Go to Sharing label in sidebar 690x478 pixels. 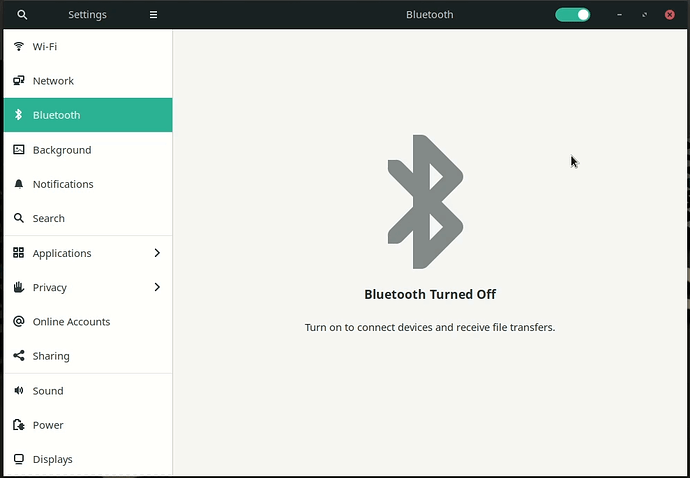51,356
